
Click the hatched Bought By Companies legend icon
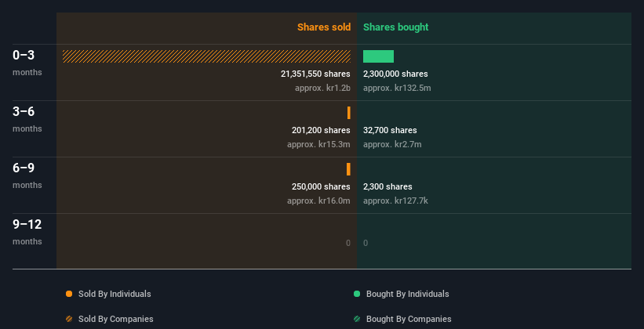click(357, 319)
